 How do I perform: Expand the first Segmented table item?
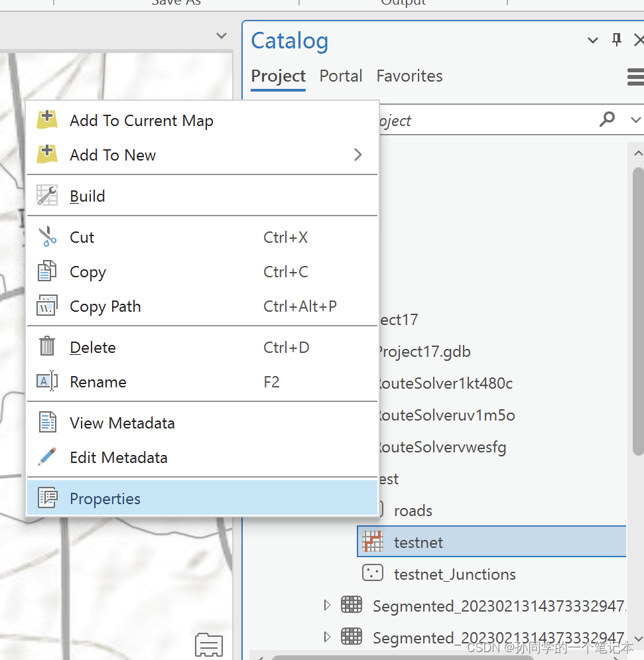click(x=327, y=606)
